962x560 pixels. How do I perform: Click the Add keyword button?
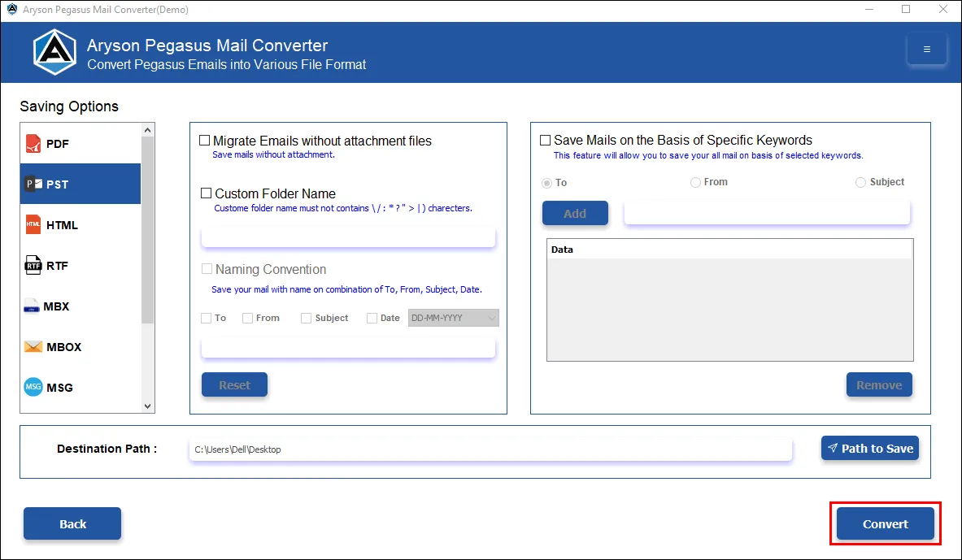[575, 213]
